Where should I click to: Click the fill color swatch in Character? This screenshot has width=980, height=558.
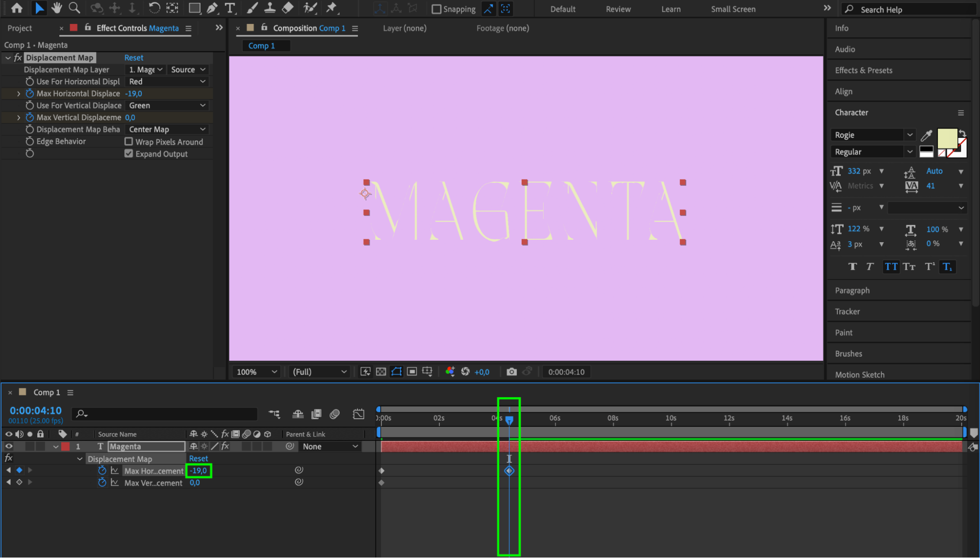(947, 139)
